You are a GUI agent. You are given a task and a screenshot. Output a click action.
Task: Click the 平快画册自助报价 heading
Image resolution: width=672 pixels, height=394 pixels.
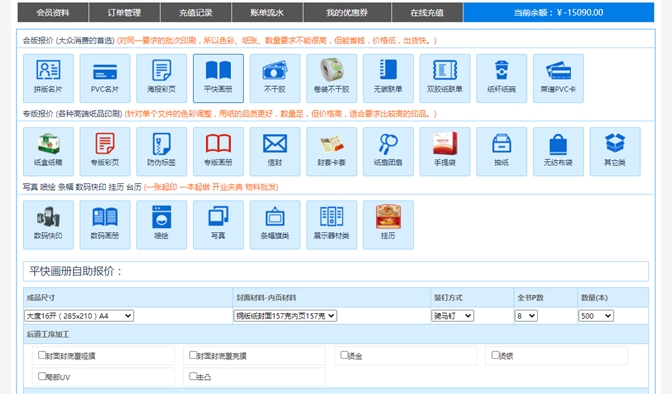[x=75, y=271]
